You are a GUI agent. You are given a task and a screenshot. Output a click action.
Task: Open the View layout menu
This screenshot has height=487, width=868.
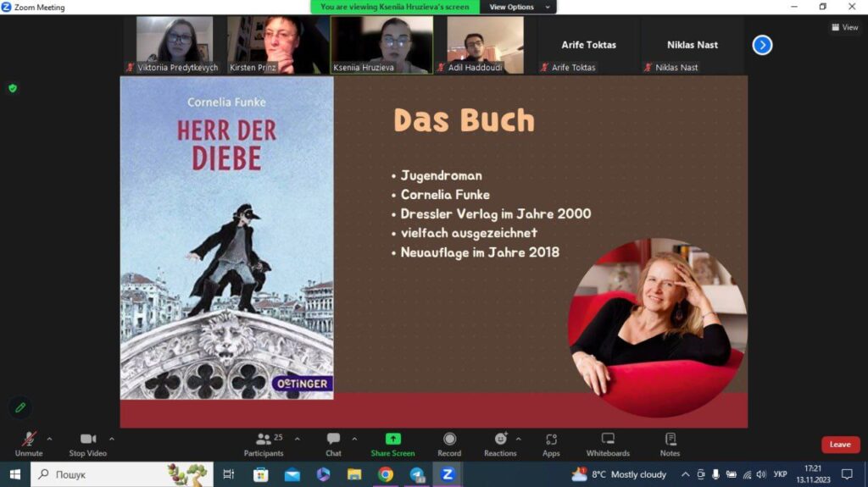click(844, 27)
